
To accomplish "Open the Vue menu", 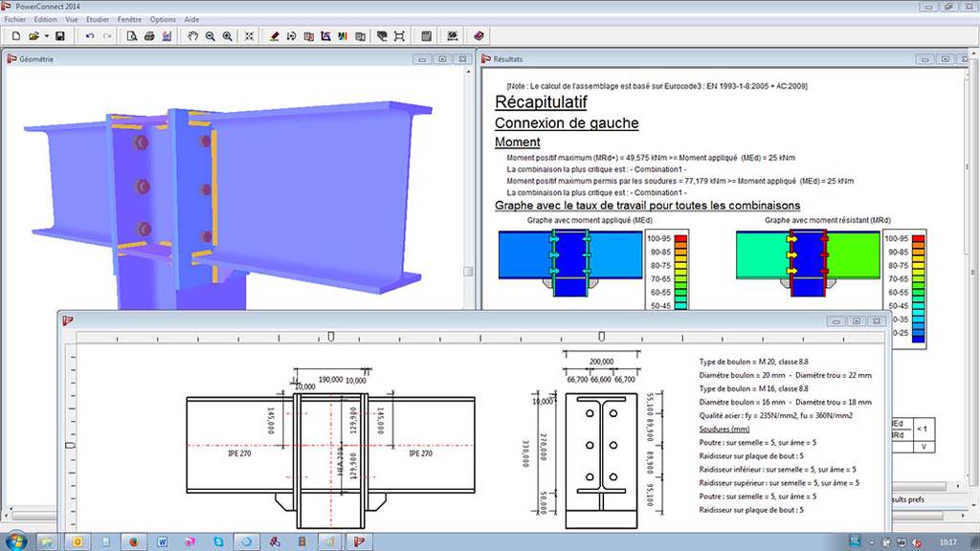I will pos(72,19).
